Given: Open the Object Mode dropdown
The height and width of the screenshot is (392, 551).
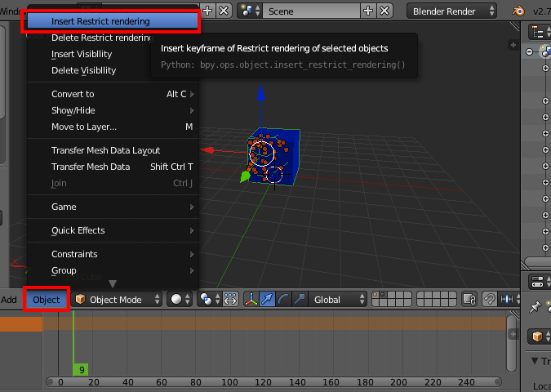Looking at the screenshot, I should (x=116, y=300).
